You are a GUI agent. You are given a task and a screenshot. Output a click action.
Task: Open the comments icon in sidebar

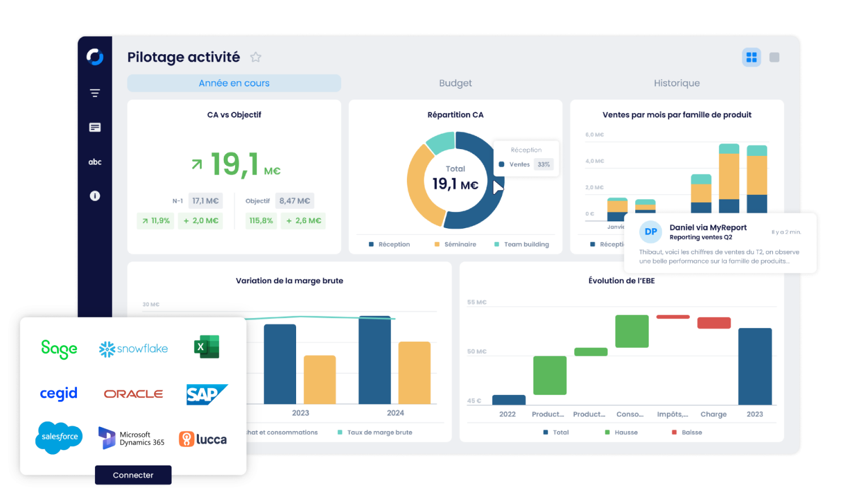click(x=95, y=128)
